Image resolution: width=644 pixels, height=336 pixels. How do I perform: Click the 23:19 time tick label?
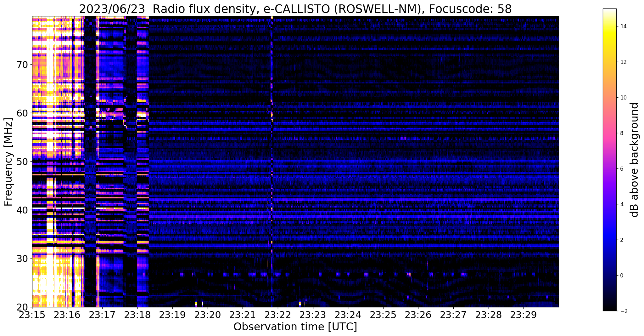[172, 315]
